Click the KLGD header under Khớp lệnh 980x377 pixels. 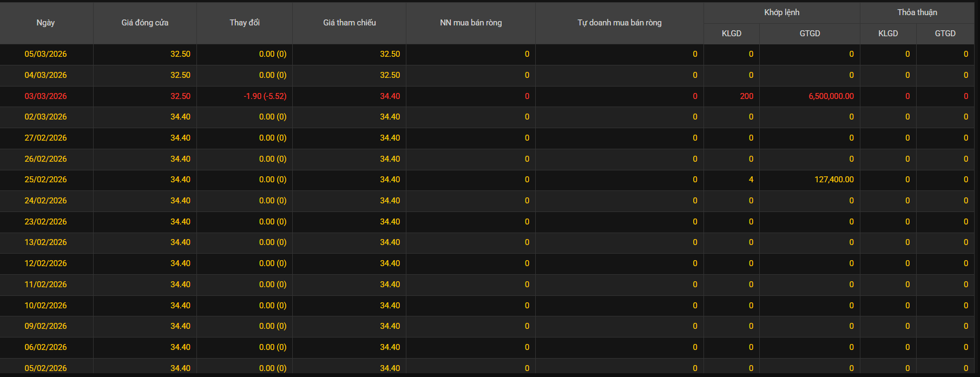[x=731, y=34]
